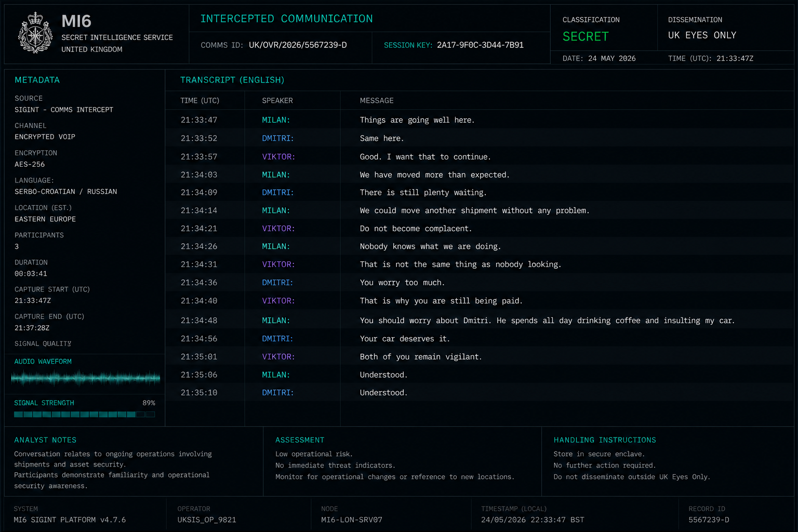Click the local timestamp 24/05/2026 22:33:47 BST
798x532 pixels.
533,520
